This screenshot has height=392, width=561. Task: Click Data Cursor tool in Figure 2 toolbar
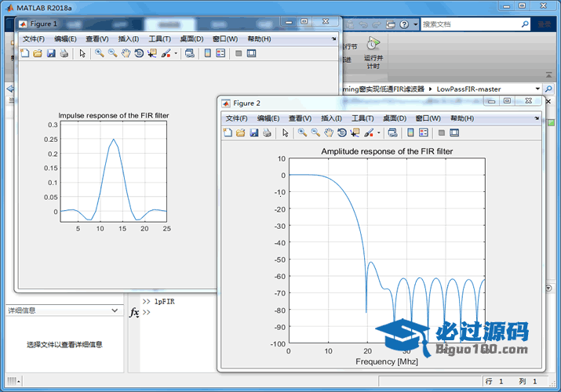pos(355,132)
